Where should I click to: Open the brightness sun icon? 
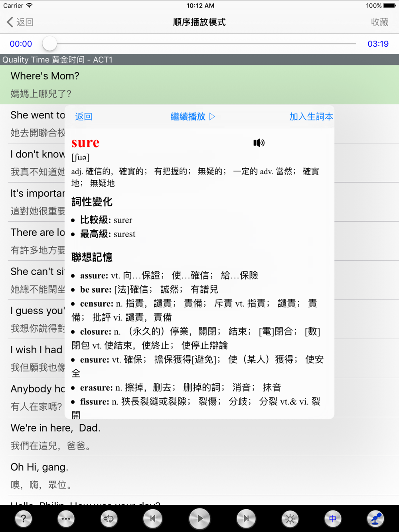pyautogui.click(x=290, y=518)
